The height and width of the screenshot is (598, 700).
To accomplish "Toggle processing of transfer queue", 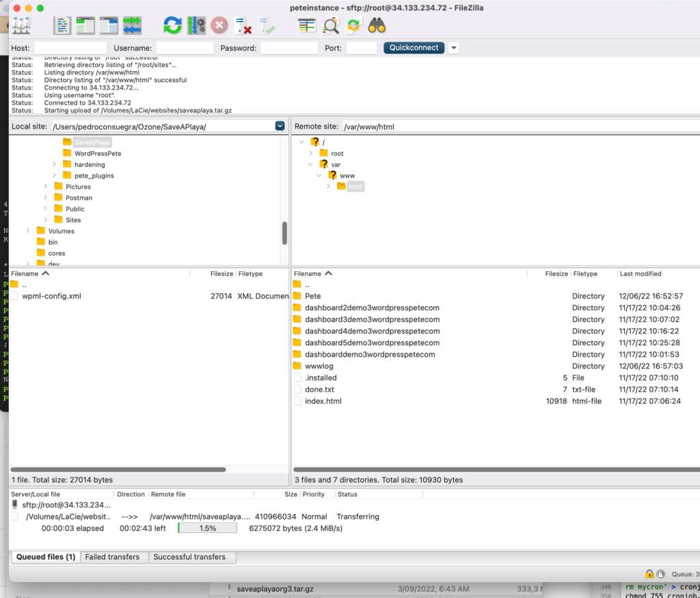I will point(196,26).
